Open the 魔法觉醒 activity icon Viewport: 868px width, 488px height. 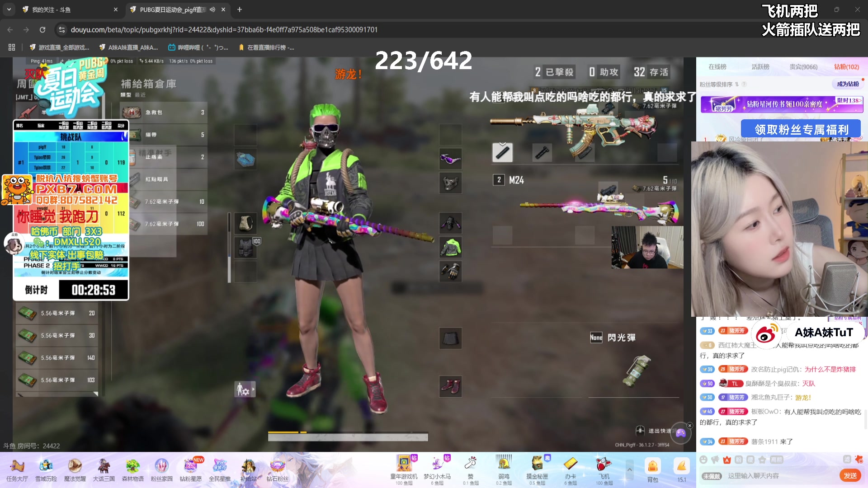click(75, 469)
